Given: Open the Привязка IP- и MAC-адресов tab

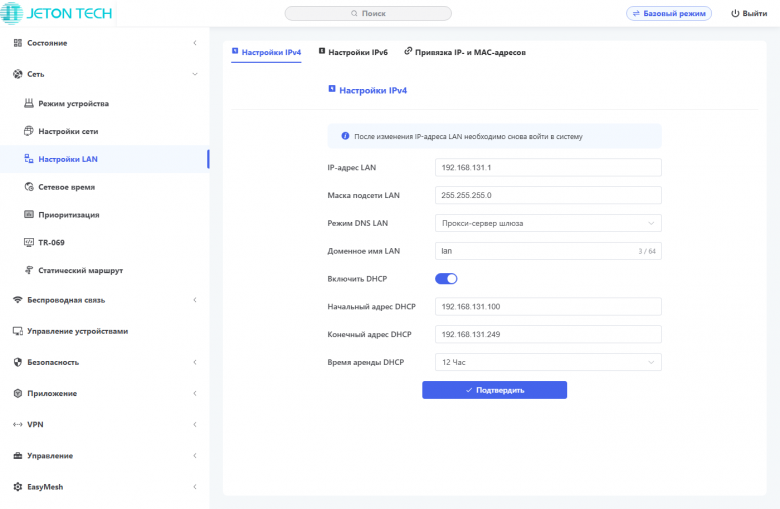Looking at the screenshot, I should tap(465, 52).
